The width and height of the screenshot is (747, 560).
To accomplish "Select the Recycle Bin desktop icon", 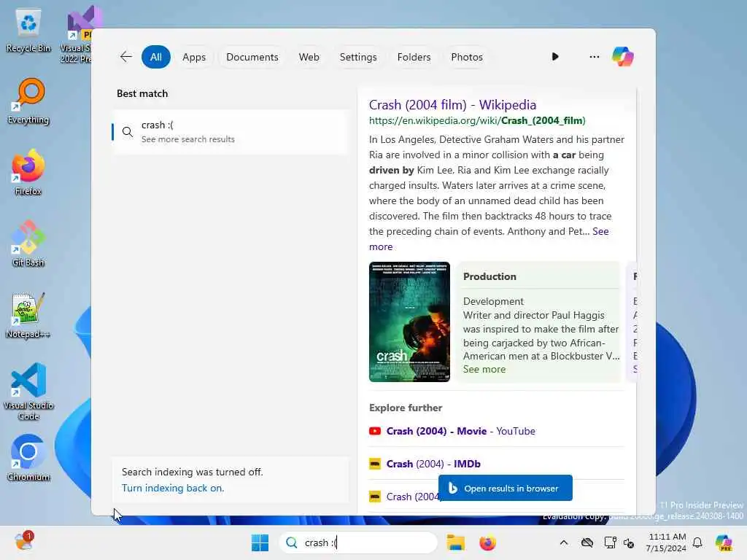I will point(28,31).
